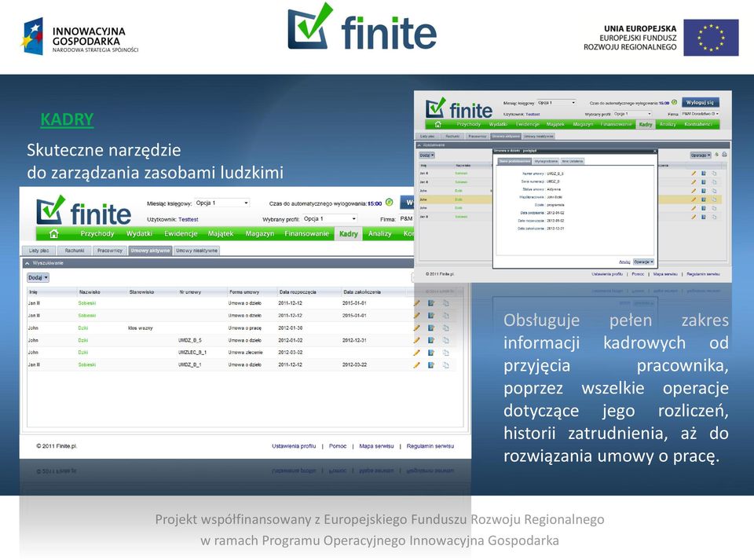Open Home icon in the screenshot with dialog
Viewport: 754px width, 560px height.
pyautogui.click(x=437, y=124)
